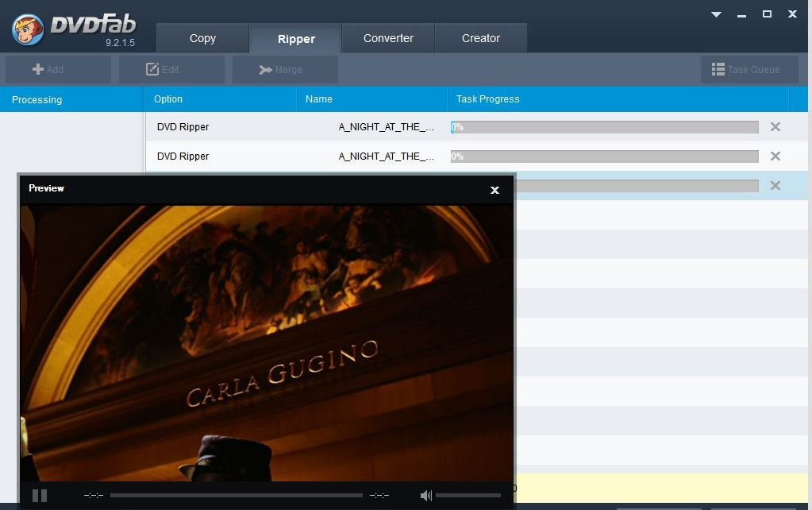This screenshot has width=812, height=510.
Task: Remove the first DVD Ripper task
Action: 775,126
